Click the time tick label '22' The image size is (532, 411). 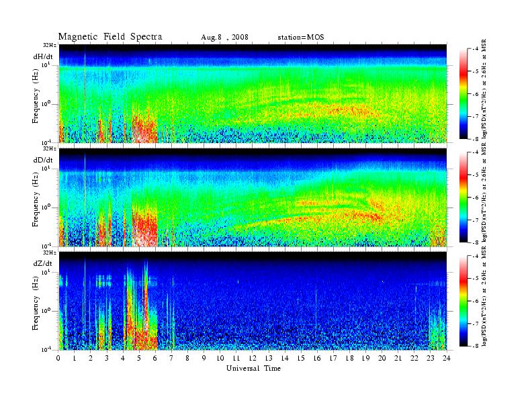tap(414, 358)
